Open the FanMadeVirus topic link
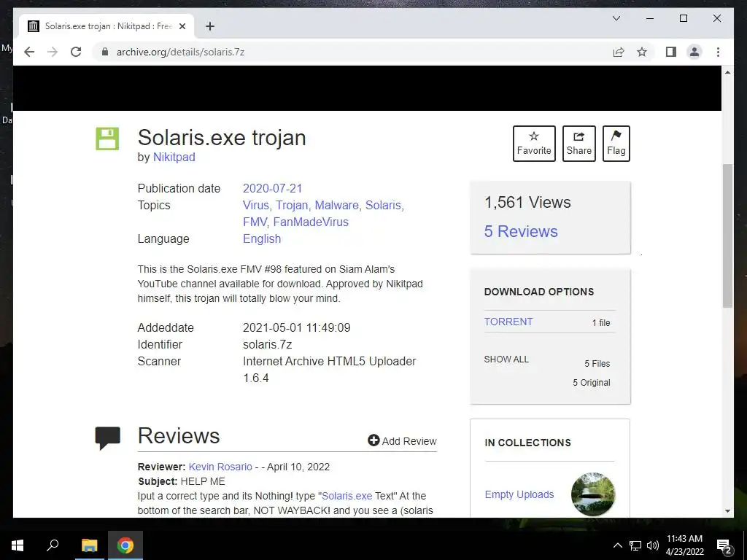Screen dimensions: 747x560 311,222
